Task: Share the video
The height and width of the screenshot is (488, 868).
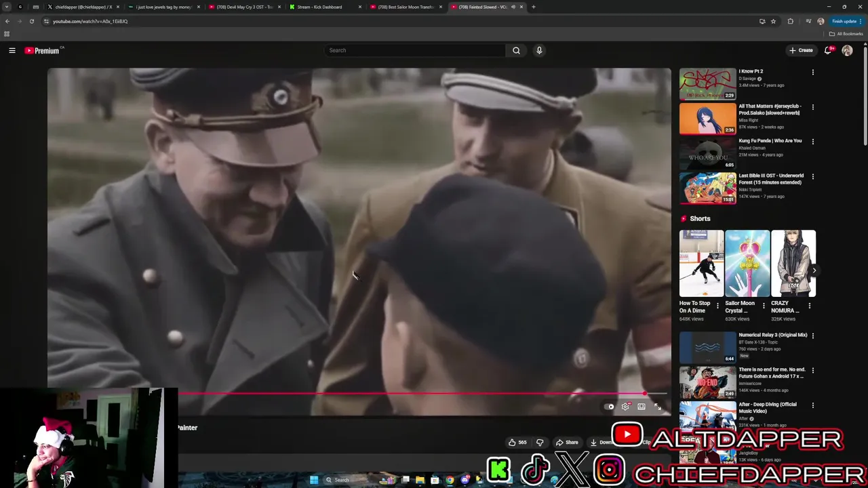Action: tap(567, 443)
